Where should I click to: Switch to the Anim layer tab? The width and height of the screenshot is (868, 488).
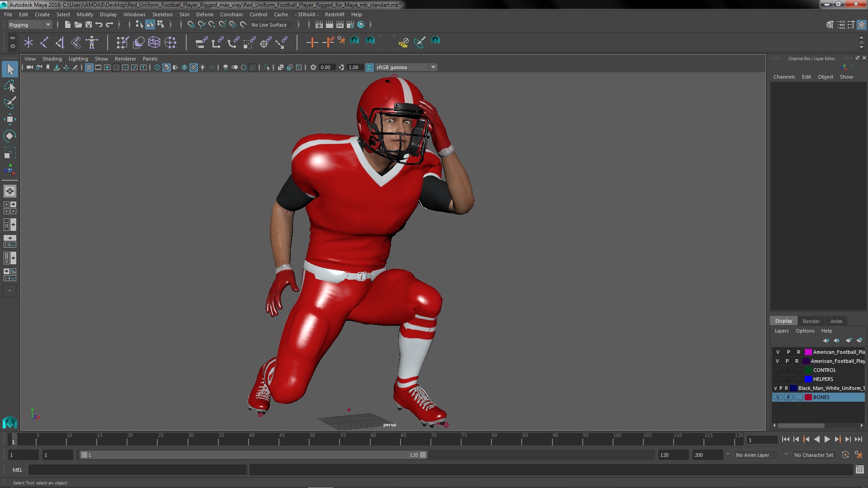point(836,321)
